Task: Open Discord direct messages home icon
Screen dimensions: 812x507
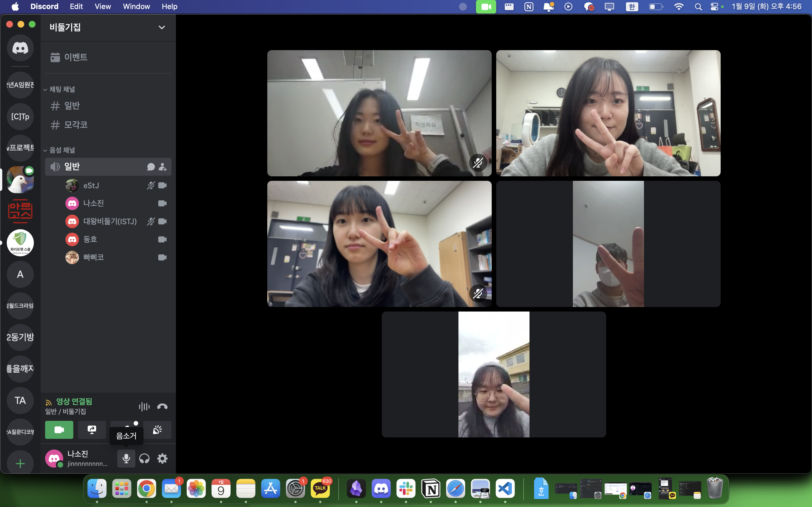Action: click(20, 48)
